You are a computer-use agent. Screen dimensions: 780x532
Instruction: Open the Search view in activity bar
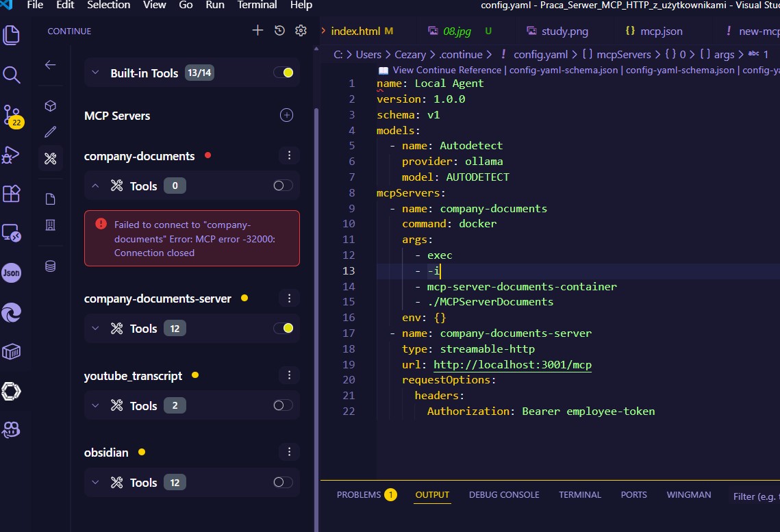coord(12,75)
